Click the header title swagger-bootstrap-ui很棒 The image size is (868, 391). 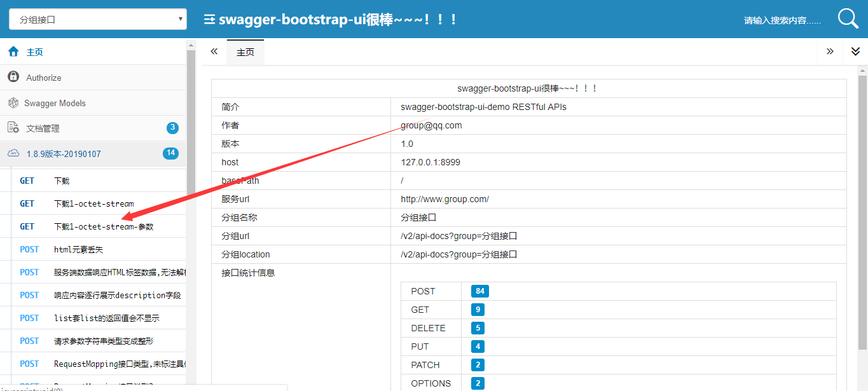338,20
